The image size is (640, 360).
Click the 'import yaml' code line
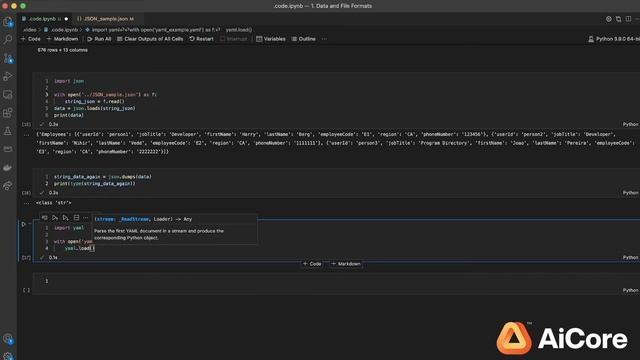coord(69,228)
